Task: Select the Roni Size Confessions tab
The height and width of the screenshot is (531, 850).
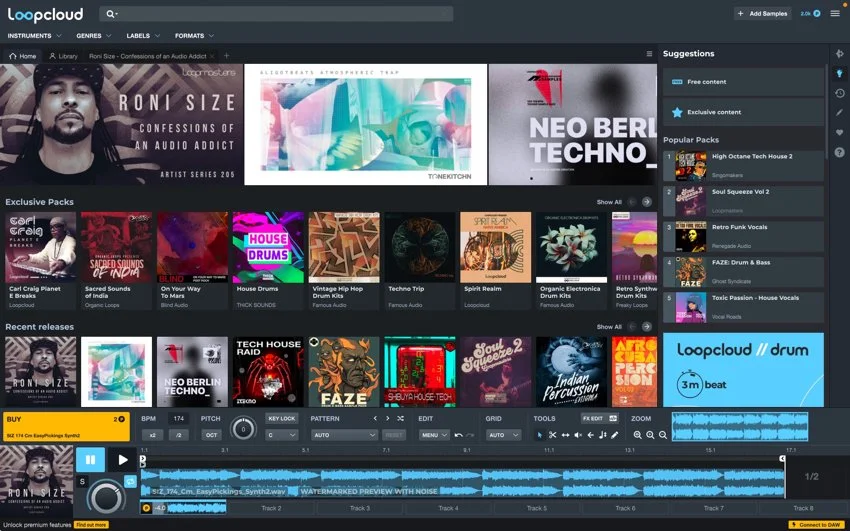Action: tap(147, 56)
